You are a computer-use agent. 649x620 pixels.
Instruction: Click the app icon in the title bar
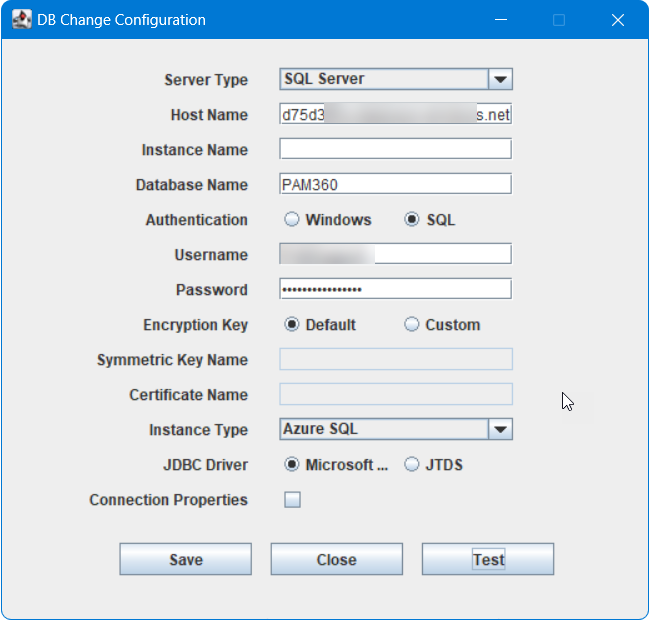tap(22, 19)
